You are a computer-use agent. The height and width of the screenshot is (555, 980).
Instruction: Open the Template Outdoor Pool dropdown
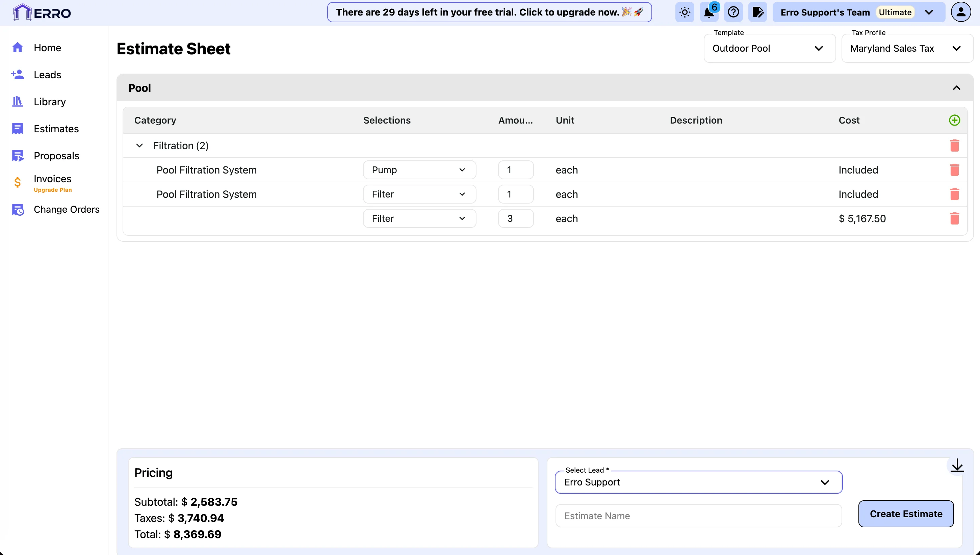tap(769, 48)
